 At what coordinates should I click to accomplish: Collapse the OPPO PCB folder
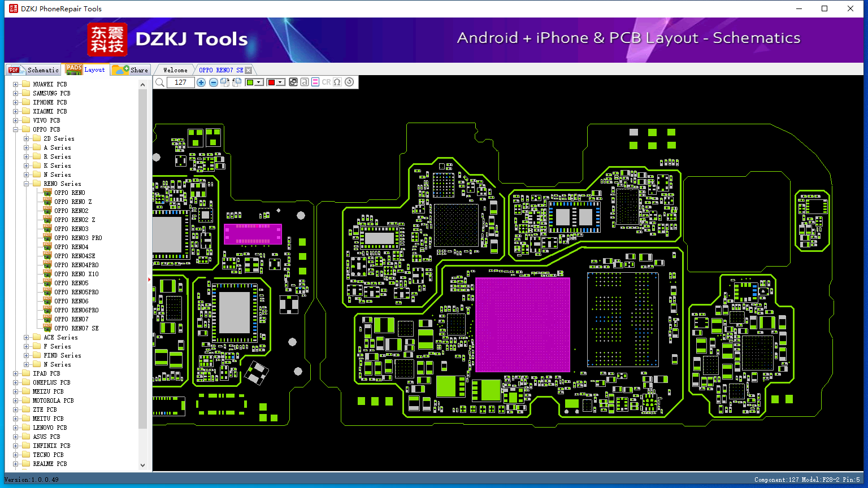(x=15, y=129)
